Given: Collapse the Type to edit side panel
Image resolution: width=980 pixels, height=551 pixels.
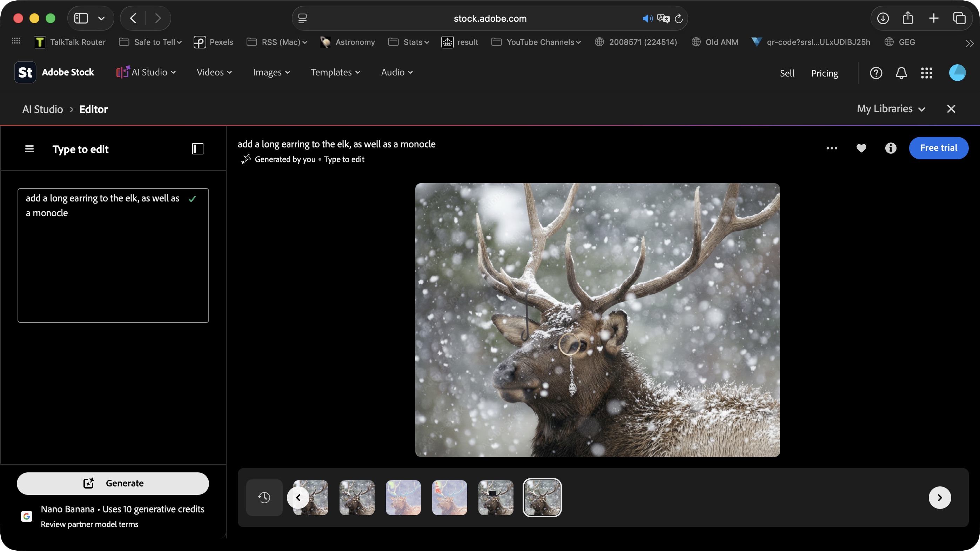Looking at the screenshot, I should point(198,149).
